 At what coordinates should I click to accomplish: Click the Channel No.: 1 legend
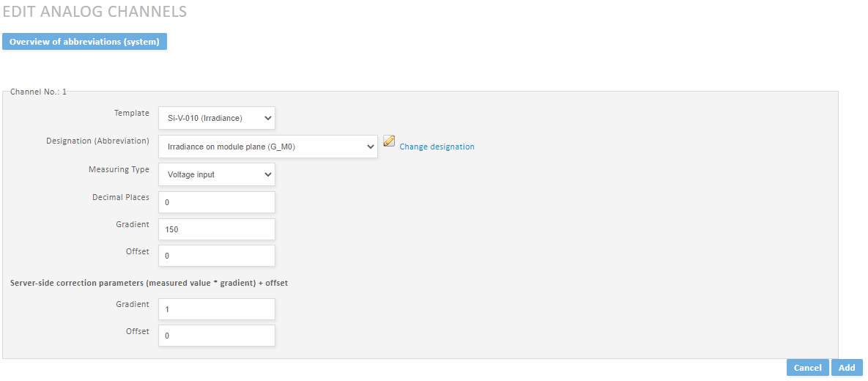38,92
